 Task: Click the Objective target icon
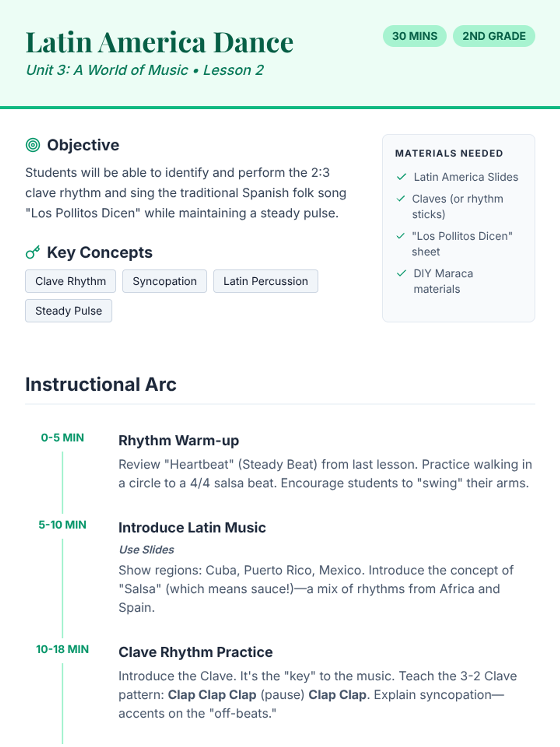pos(33,145)
